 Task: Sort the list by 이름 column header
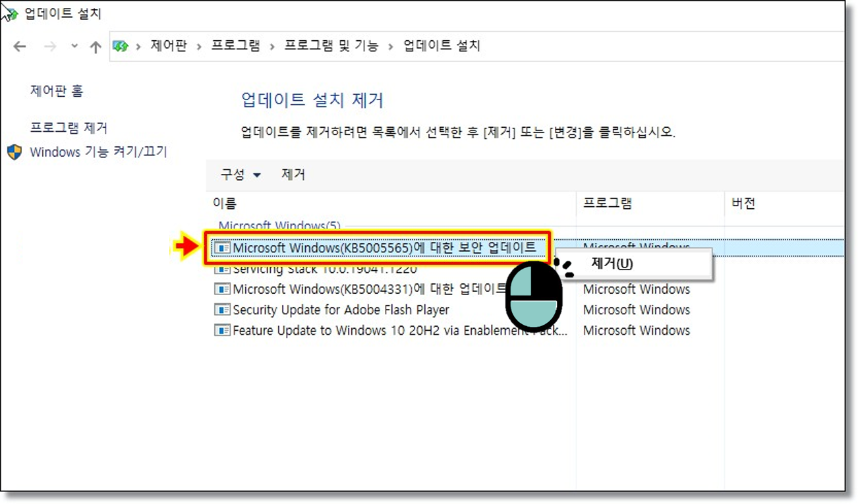(x=225, y=204)
